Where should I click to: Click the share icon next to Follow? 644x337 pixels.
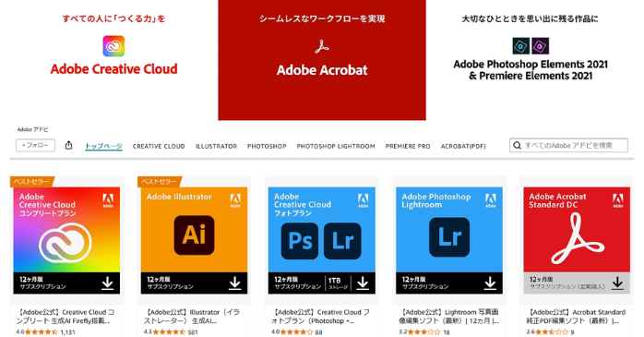[x=68, y=145]
